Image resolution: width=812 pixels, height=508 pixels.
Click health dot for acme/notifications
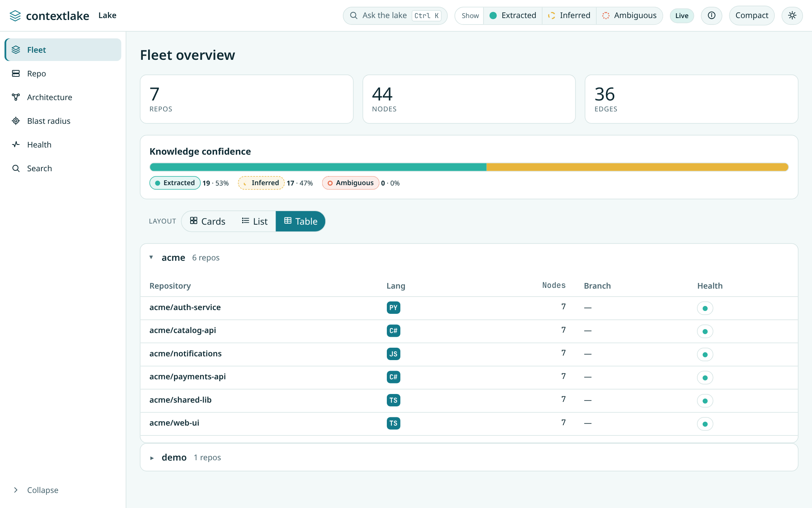pyautogui.click(x=705, y=354)
